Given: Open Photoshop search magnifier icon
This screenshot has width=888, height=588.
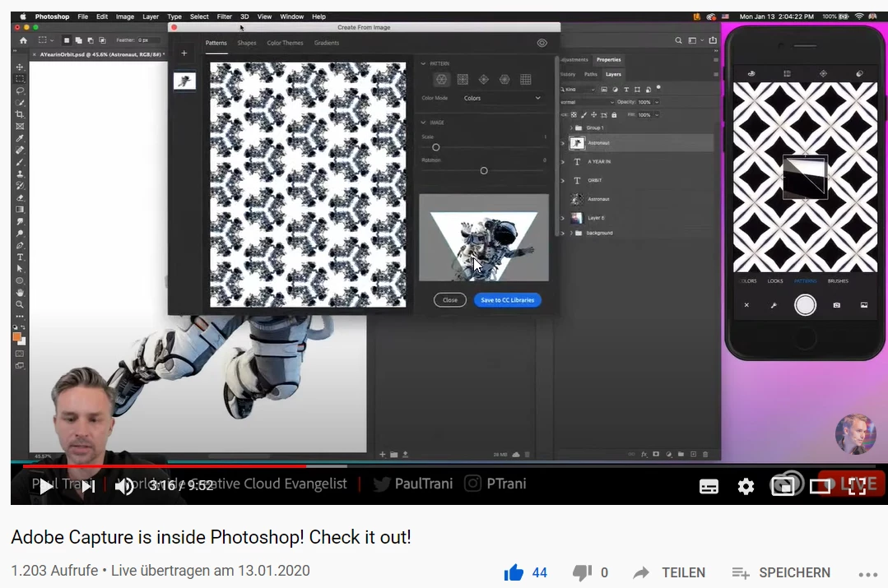Looking at the screenshot, I should tap(678, 40).
